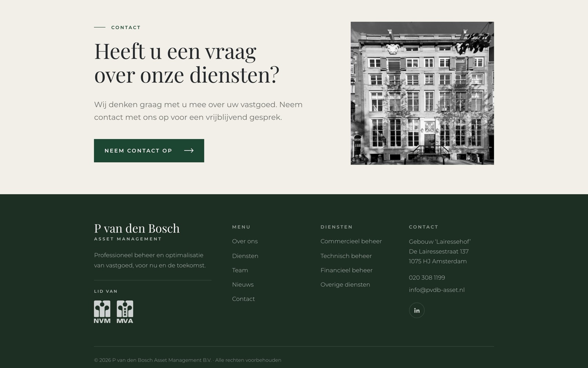Email info@pvdb-asset.nl
Screen dimensions: 588x368
click(437, 290)
